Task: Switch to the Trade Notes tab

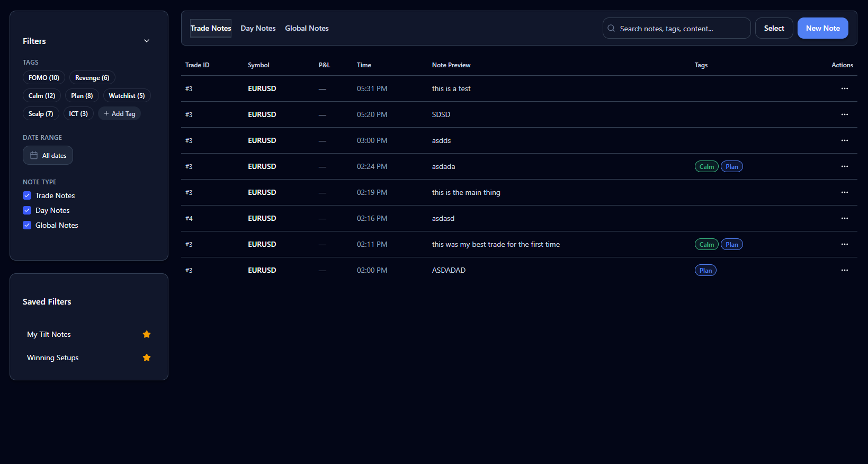Action: [211, 28]
